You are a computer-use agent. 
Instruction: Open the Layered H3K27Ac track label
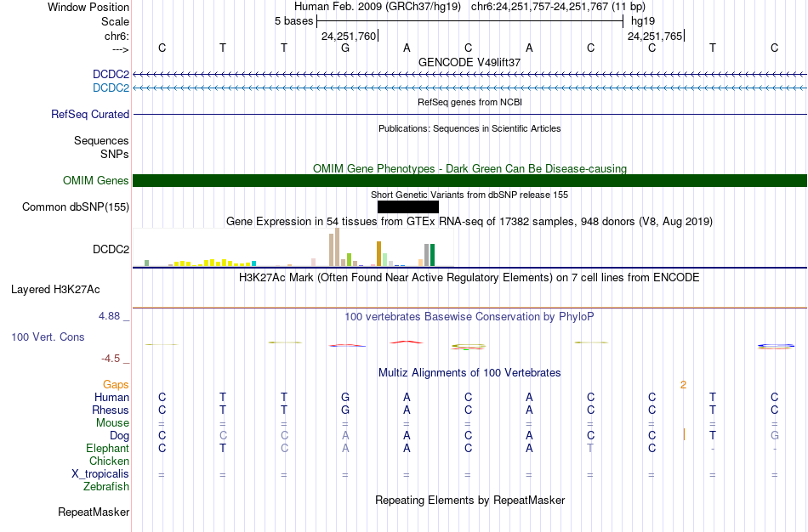55,290
